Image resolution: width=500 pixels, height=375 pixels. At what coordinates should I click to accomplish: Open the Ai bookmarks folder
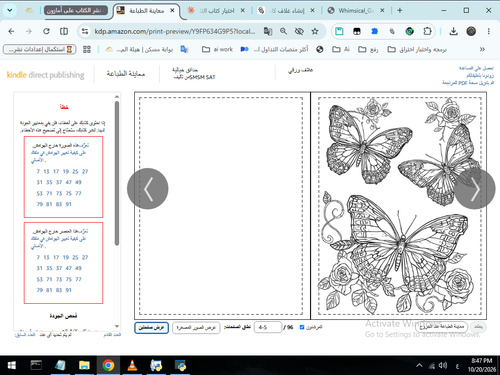click(341, 49)
